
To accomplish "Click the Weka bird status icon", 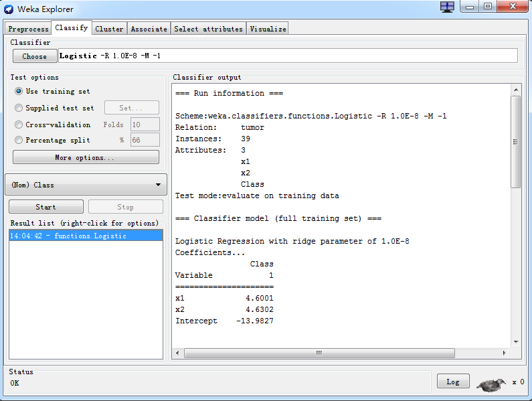I will (491, 384).
